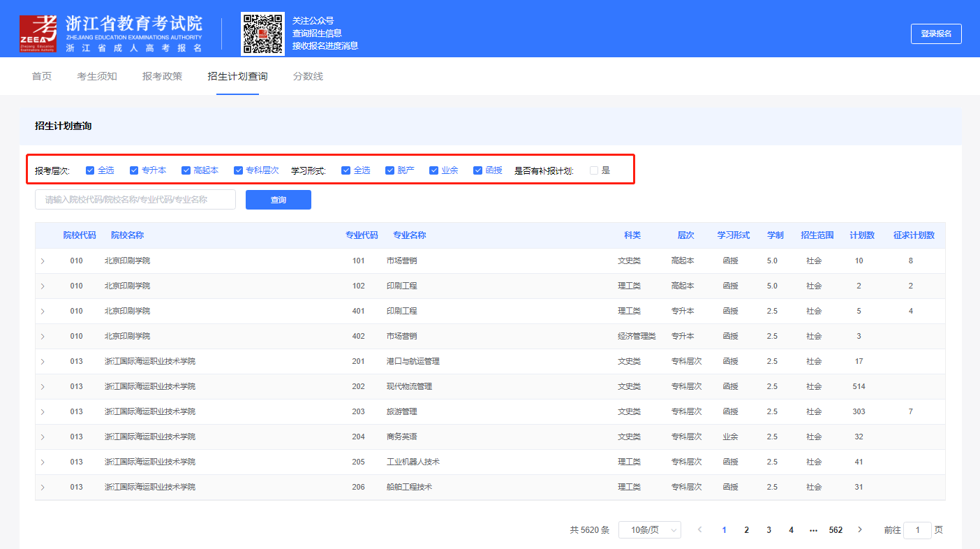Click the 前往 page number box
The width and height of the screenshot is (980, 549).
tap(916, 530)
